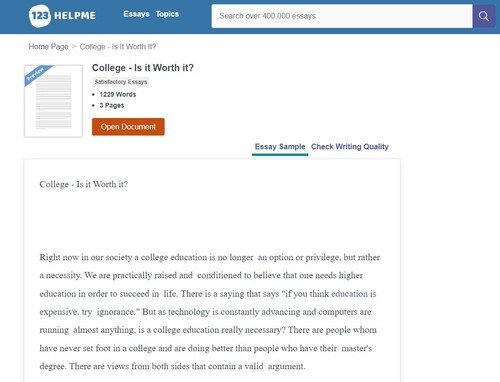
Task: Click the opening line 'Right now in our society'
Action: (210, 257)
